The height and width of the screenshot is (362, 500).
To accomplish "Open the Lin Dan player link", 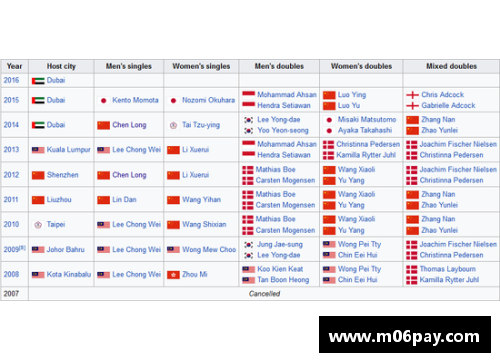I will point(124,200).
